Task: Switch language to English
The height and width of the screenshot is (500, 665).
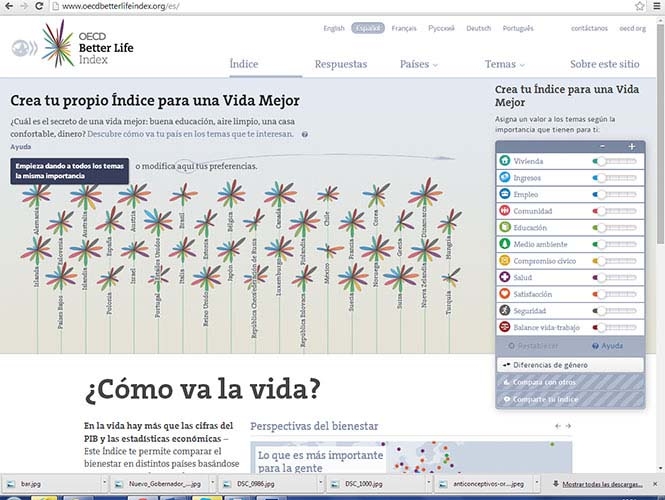Action: [334, 28]
